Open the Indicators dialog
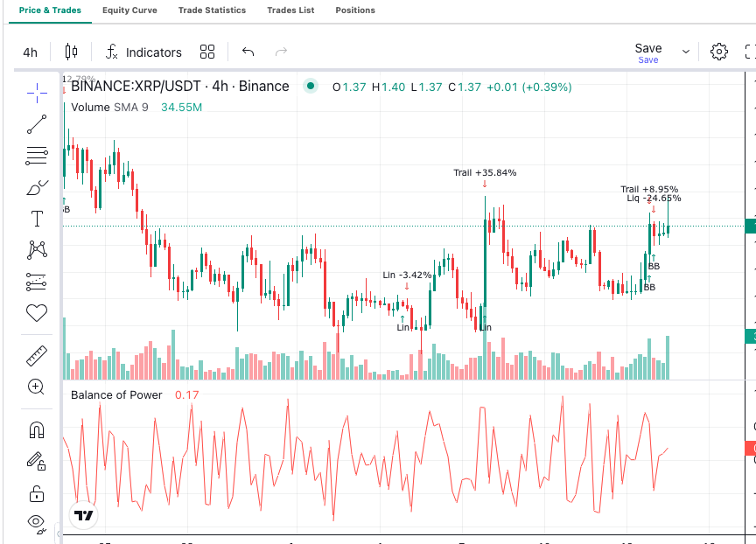The image size is (756, 544). tap(143, 52)
